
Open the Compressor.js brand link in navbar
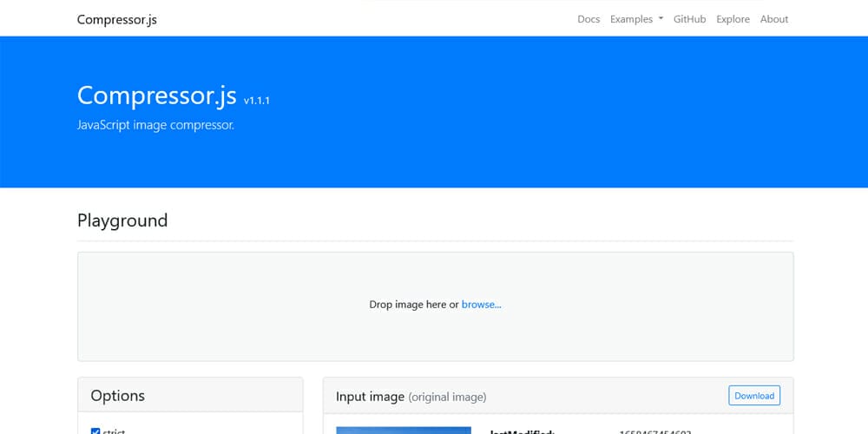(x=117, y=19)
